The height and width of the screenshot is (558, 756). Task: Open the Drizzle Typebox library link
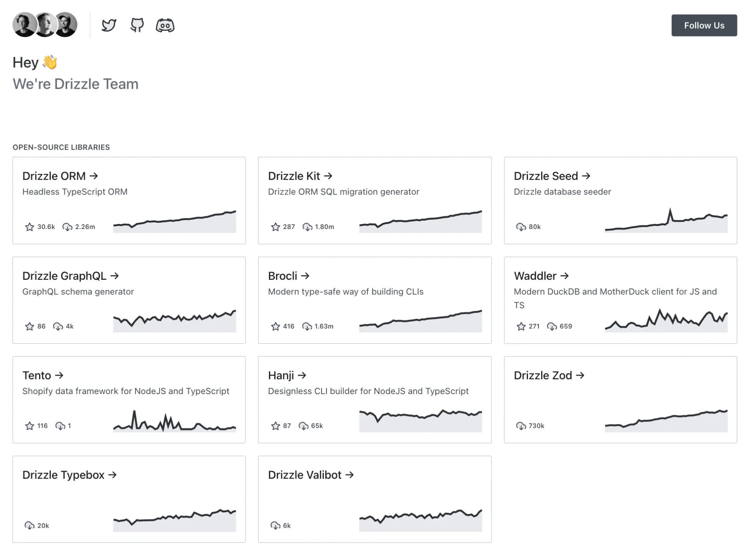69,475
